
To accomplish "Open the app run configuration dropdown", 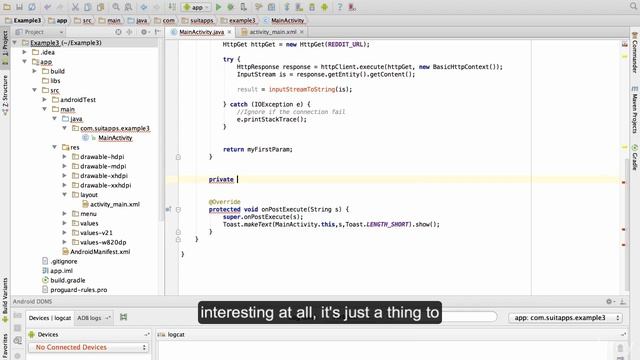I will tap(196, 7).
